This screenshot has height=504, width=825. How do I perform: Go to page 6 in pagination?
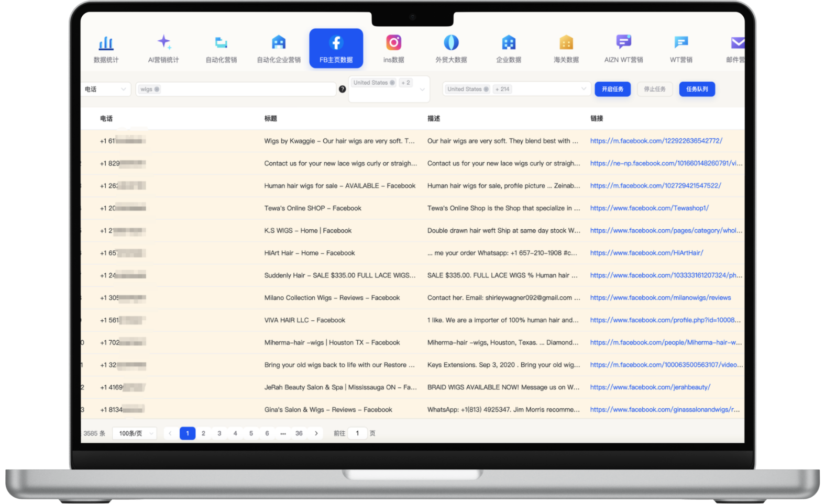267,433
